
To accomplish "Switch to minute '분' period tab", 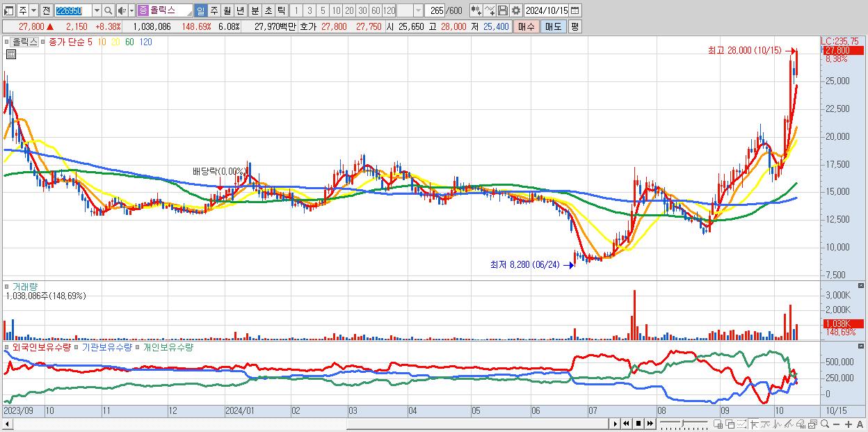I will point(255,10).
